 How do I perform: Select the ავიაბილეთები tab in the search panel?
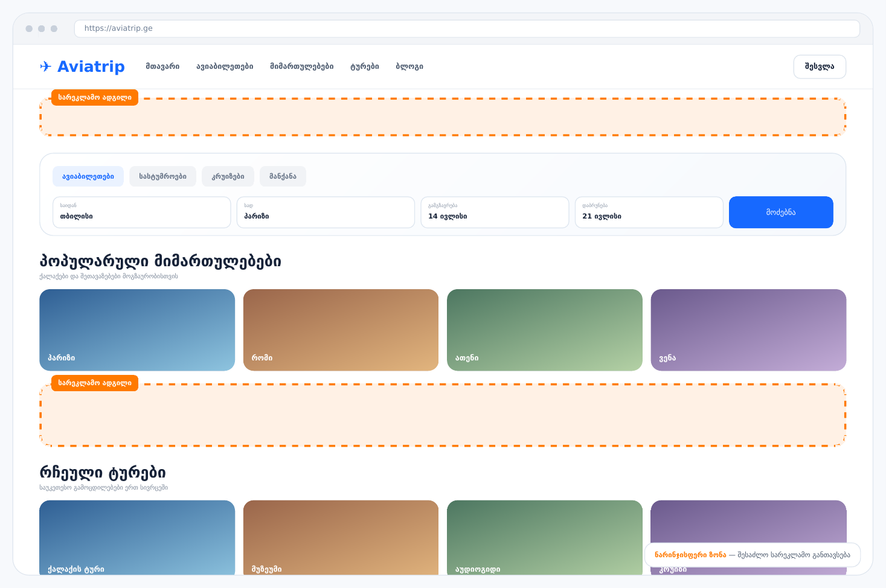[88, 176]
